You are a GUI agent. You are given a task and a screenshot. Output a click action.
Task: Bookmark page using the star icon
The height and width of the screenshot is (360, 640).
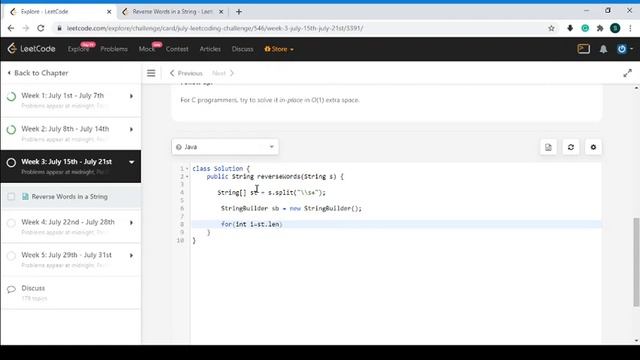pos(551,28)
